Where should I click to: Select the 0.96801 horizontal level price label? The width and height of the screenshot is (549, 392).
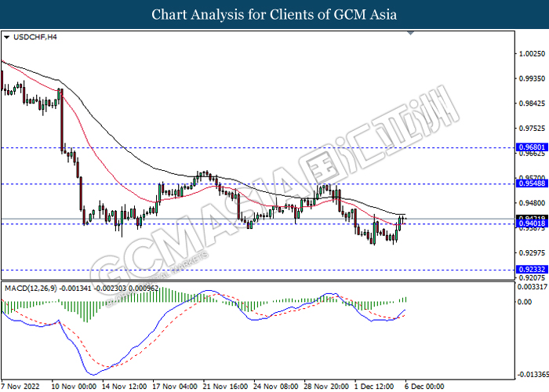tap(532, 147)
